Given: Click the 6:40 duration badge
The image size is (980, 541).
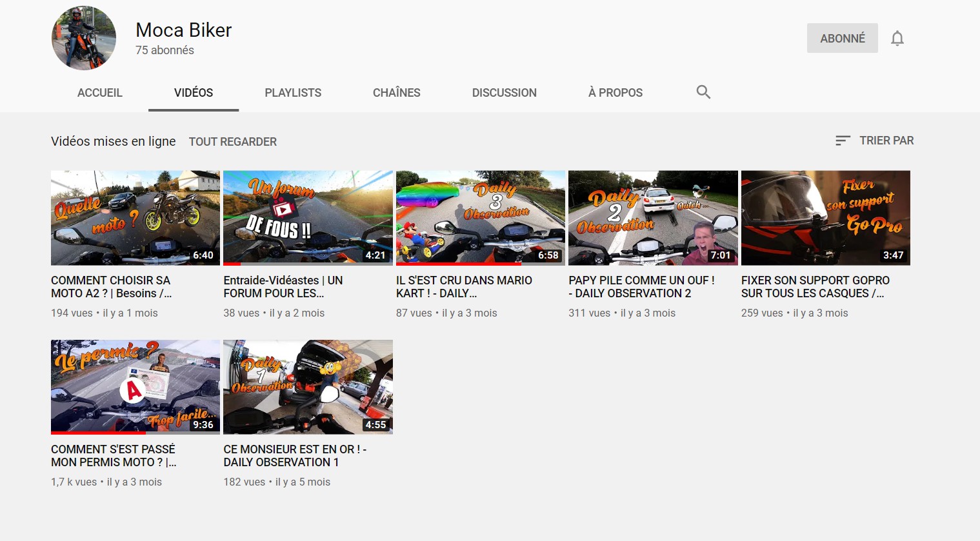Looking at the screenshot, I should coord(203,255).
